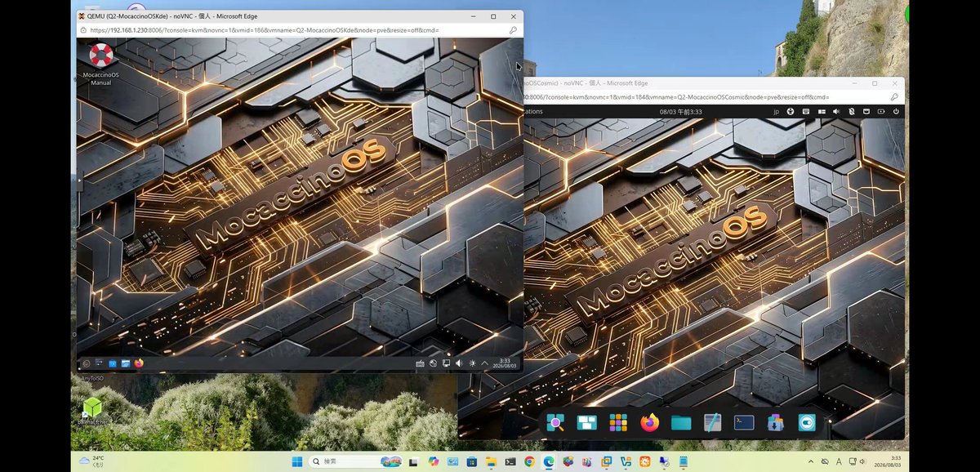The width and height of the screenshot is (980, 472).
Task: Open Microsoft Edge from the Windows taskbar
Action: (x=549, y=461)
